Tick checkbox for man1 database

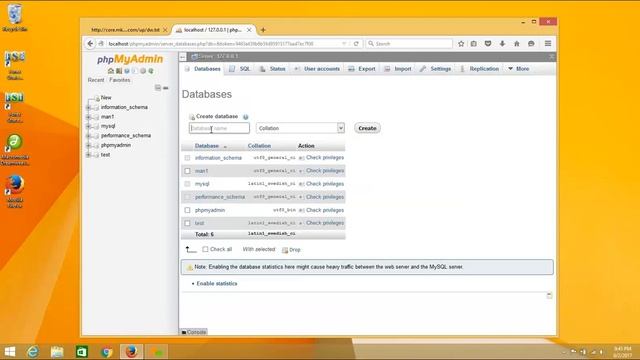click(x=187, y=171)
